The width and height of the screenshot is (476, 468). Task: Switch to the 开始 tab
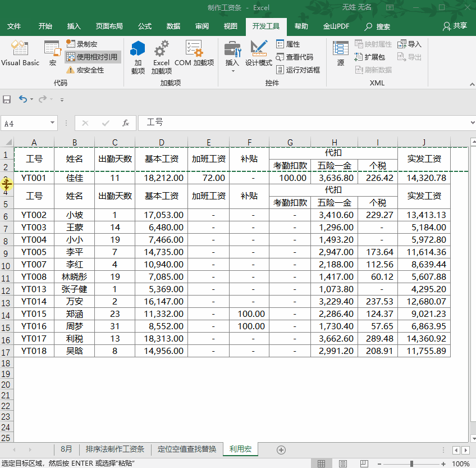[x=45, y=26]
